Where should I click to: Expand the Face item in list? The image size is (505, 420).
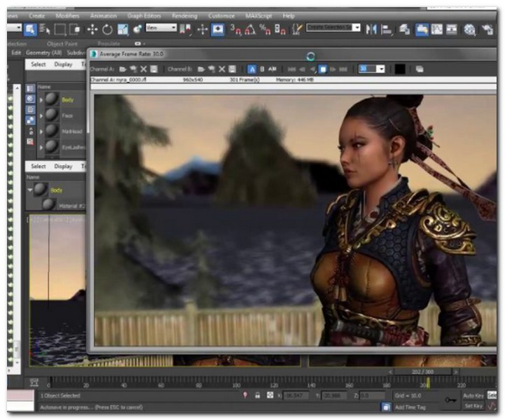point(41,115)
